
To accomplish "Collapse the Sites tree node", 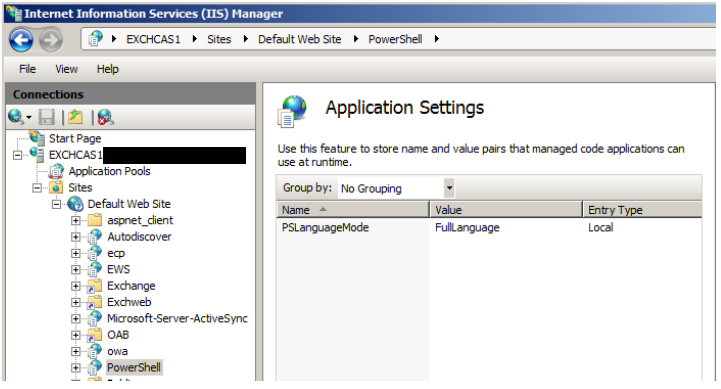I will click(x=37, y=188).
